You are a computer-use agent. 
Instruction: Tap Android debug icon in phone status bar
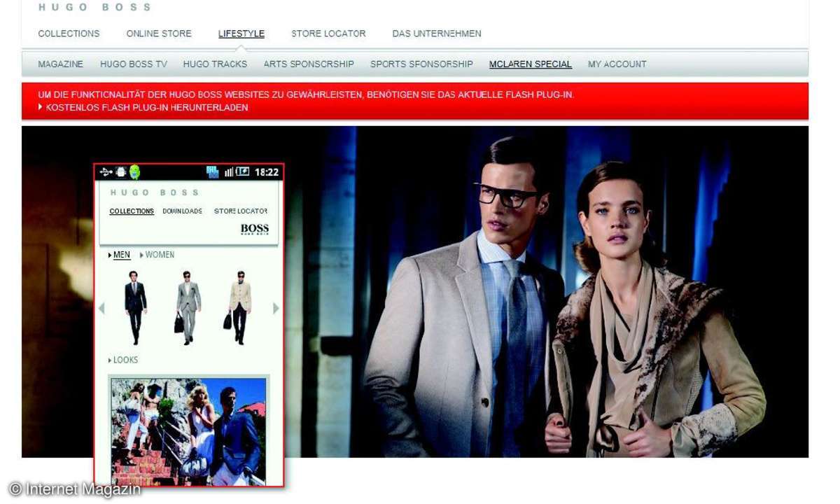point(121,172)
